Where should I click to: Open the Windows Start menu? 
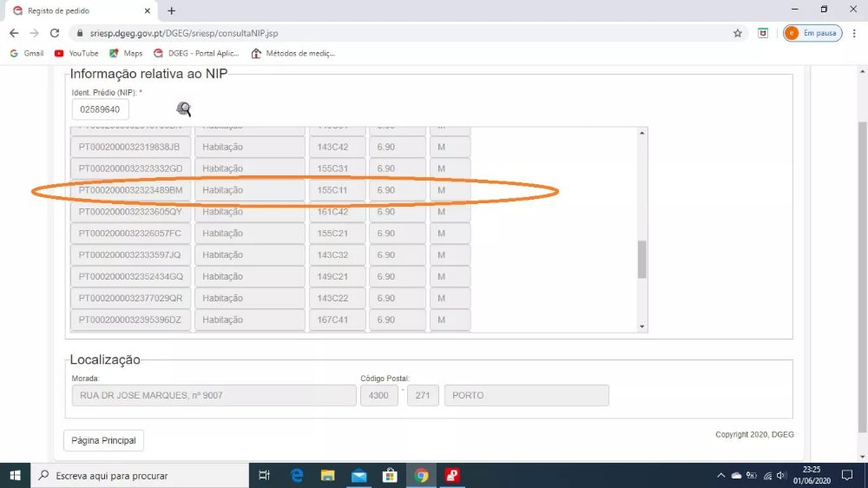(x=15, y=475)
